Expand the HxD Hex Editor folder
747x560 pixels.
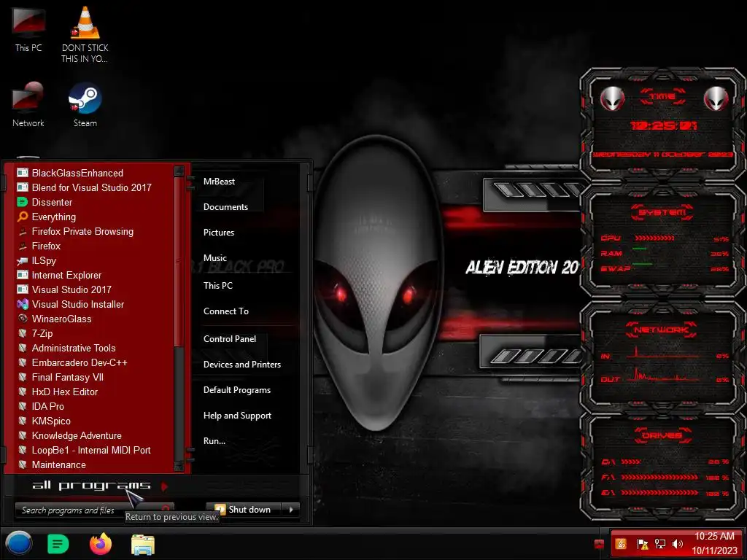(x=64, y=392)
